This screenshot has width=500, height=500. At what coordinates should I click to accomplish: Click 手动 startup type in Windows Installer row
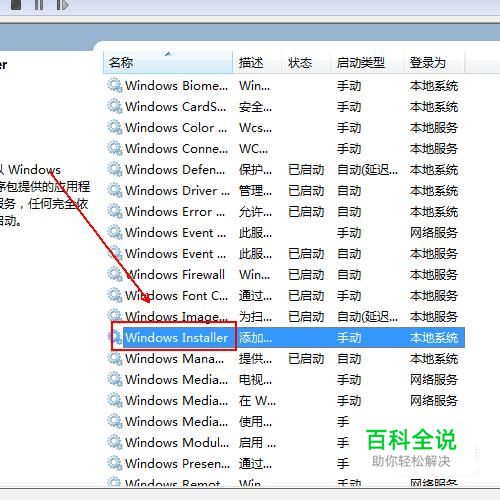click(x=349, y=338)
